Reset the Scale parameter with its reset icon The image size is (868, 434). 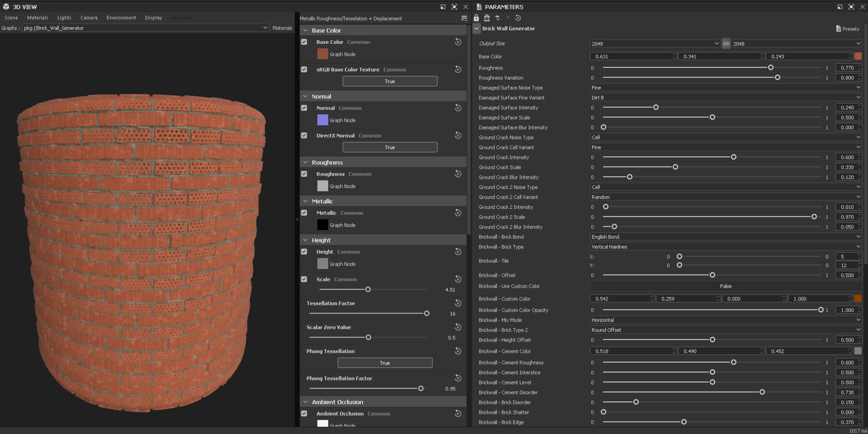click(x=458, y=279)
